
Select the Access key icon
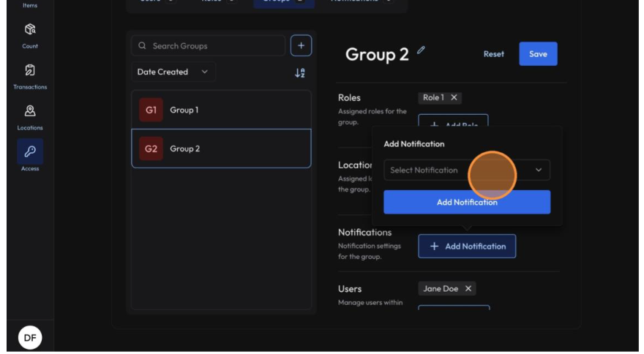tap(30, 151)
